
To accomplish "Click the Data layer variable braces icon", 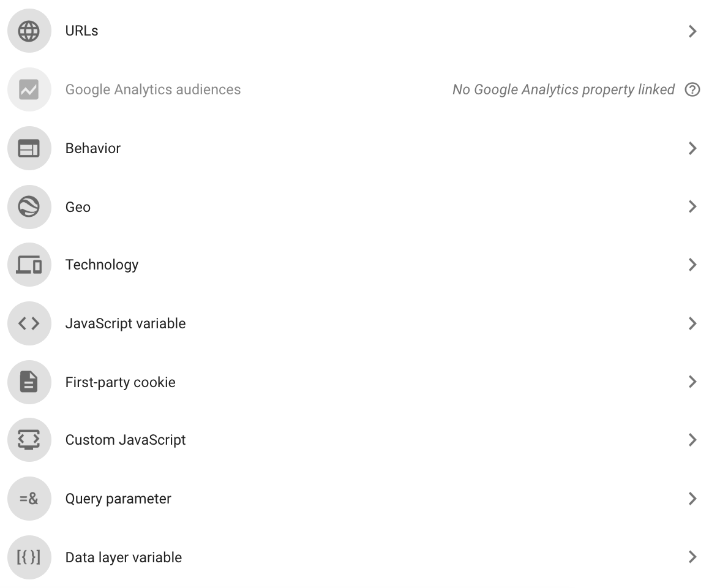I will [29, 557].
